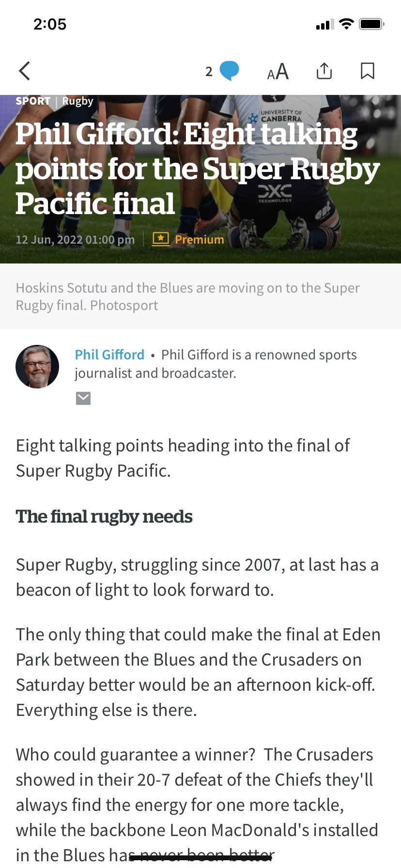Tap the share icon
This screenshot has height=868, width=401.
(324, 71)
